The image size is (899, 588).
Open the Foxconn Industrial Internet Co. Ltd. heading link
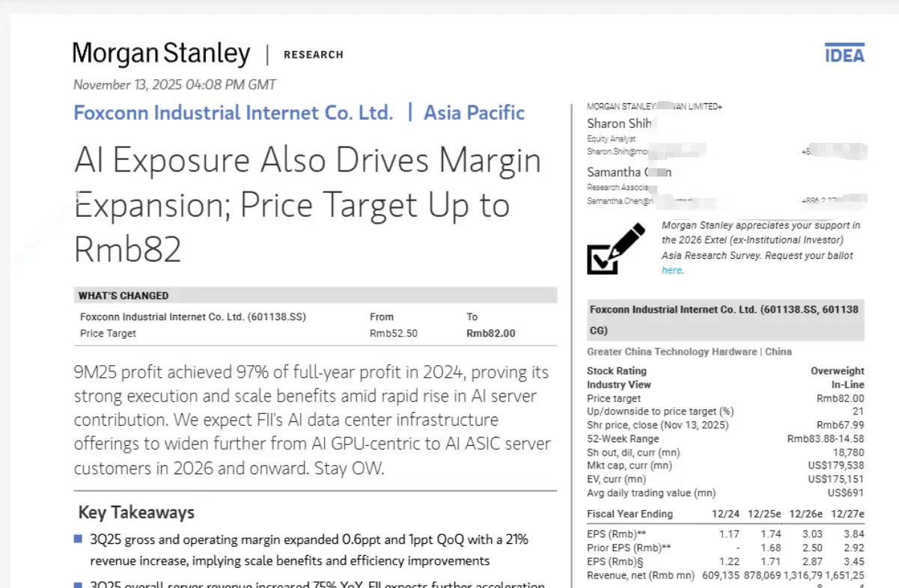click(x=233, y=113)
